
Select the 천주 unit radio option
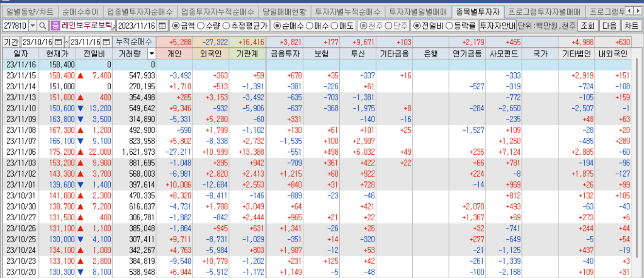pyautogui.click(x=370, y=26)
